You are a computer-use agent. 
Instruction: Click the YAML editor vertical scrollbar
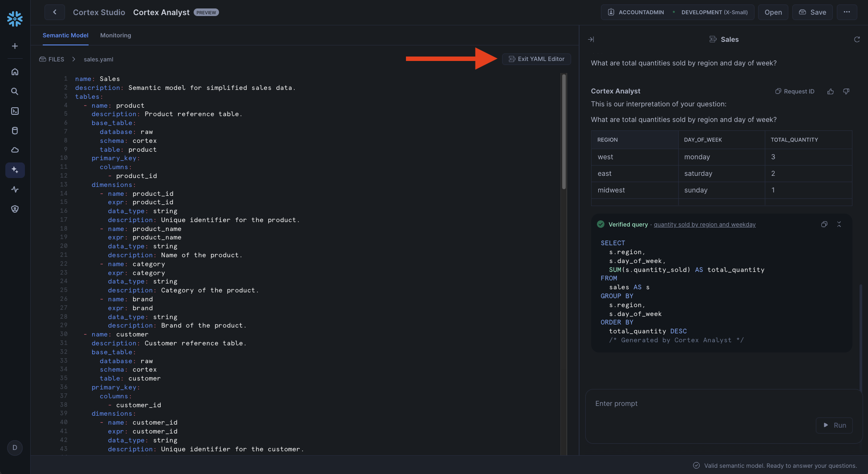coord(564,131)
